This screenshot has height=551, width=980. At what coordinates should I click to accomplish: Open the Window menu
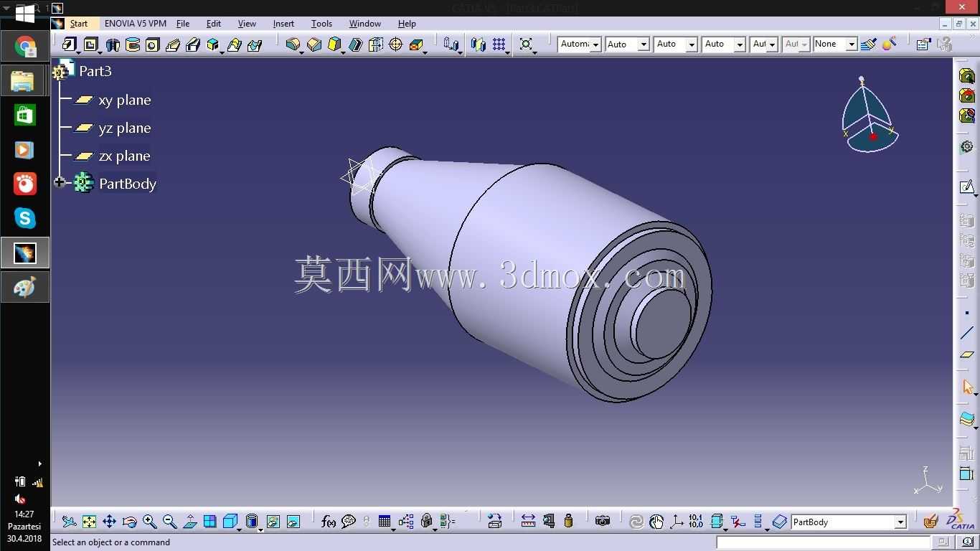[364, 24]
